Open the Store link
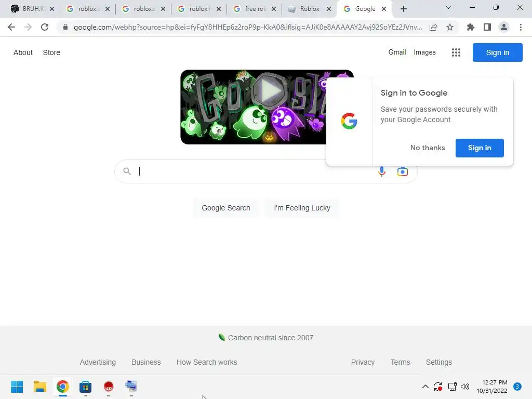Image resolution: width=532 pixels, height=399 pixels. (51, 52)
